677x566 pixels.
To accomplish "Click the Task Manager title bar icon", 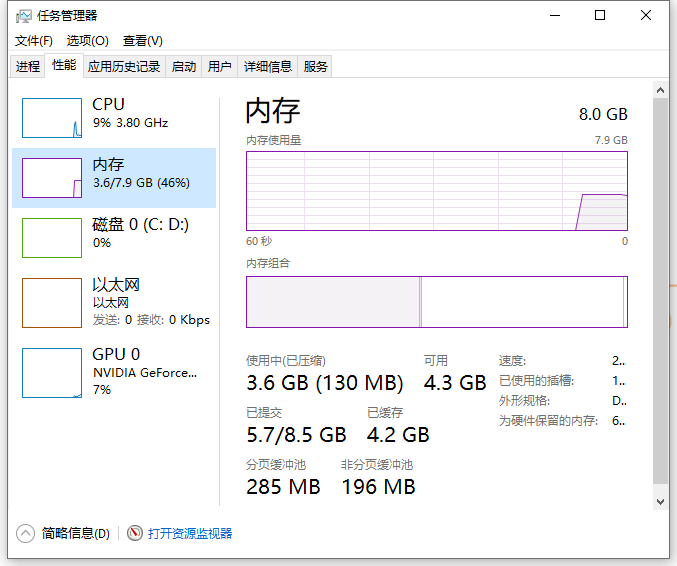I will 24,16.
